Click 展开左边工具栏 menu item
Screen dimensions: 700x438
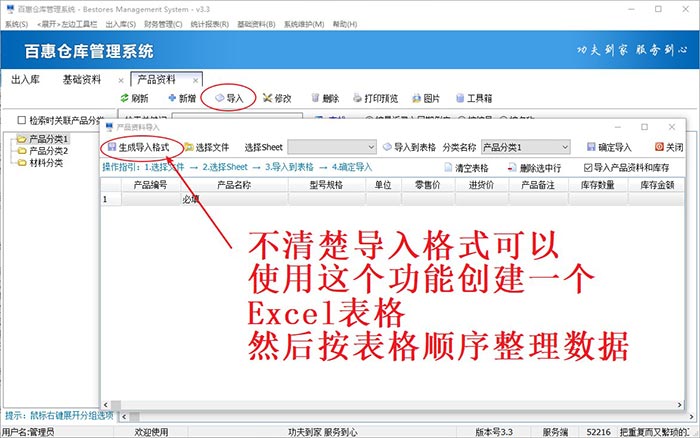pos(67,24)
